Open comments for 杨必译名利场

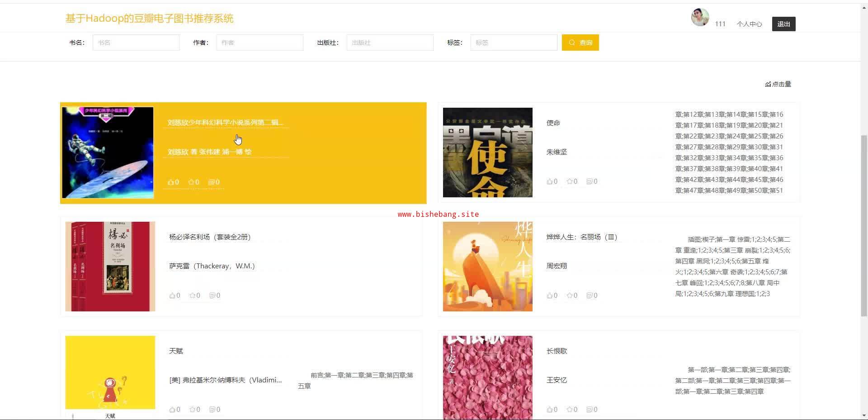(215, 296)
